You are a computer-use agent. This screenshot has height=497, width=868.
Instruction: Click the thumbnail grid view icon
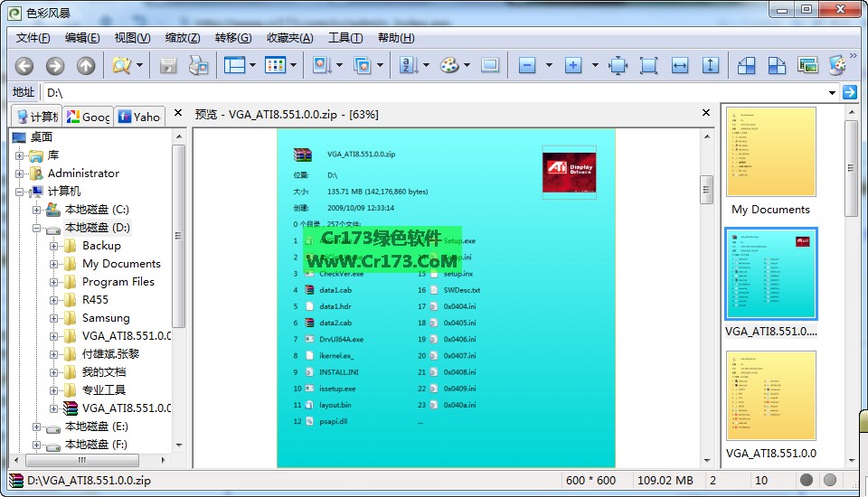275,65
